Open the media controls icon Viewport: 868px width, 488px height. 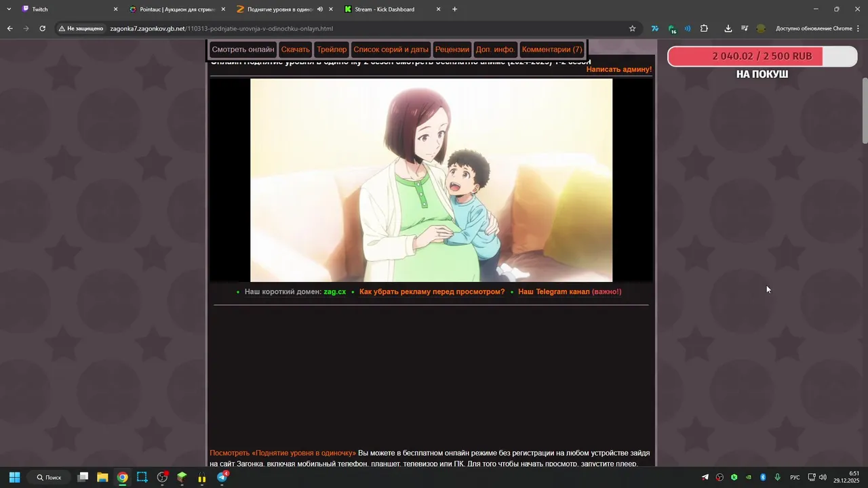point(745,28)
